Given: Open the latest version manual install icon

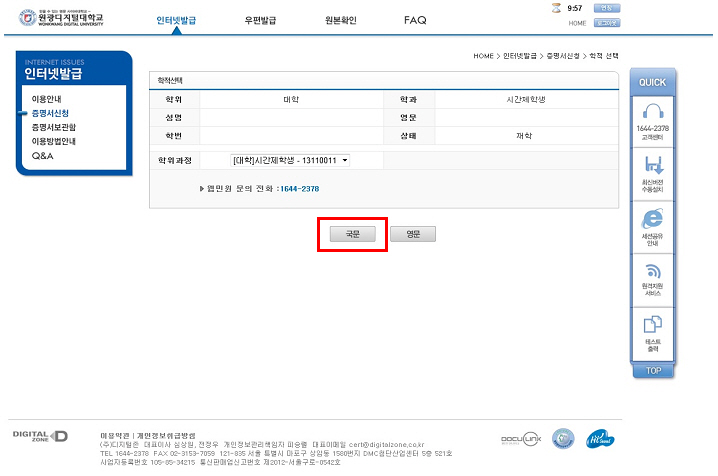Looking at the screenshot, I should click(x=653, y=165).
